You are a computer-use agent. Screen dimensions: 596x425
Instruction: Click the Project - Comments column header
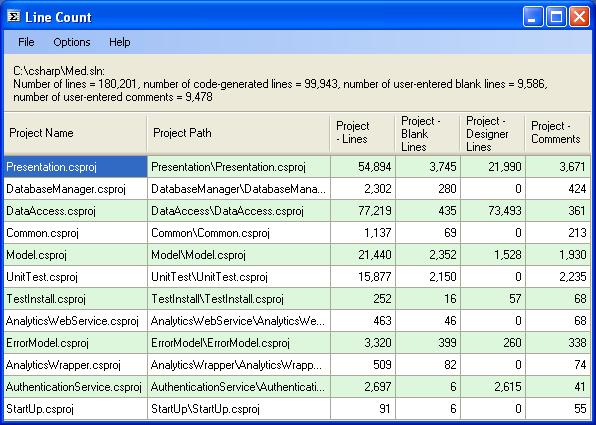pos(558,133)
